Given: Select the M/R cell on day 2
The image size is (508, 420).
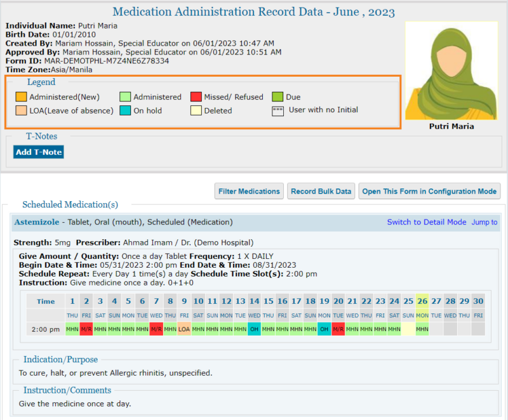Looking at the screenshot, I should (86, 329).
